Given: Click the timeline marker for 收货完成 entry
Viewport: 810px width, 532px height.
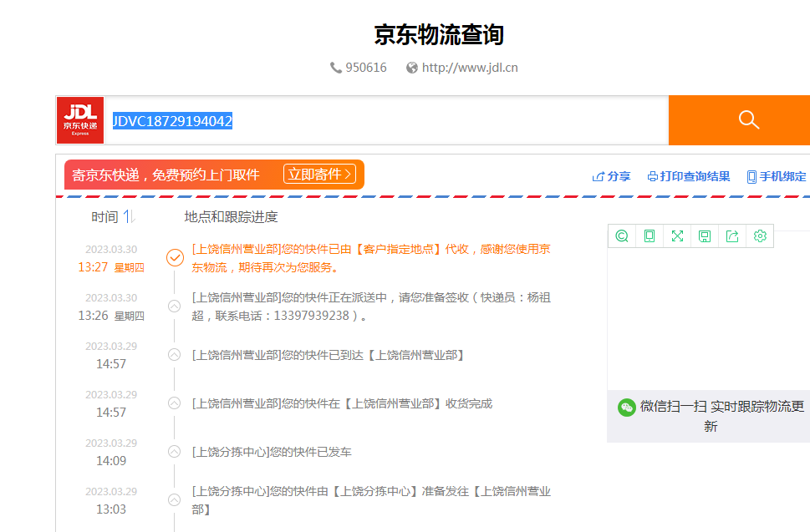Looking at the screenshot, I should tap(175, 403).
